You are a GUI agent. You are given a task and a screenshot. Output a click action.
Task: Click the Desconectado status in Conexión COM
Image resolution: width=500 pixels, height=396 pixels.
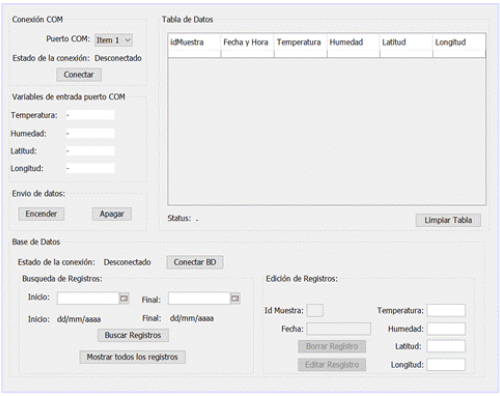point(118,58)
